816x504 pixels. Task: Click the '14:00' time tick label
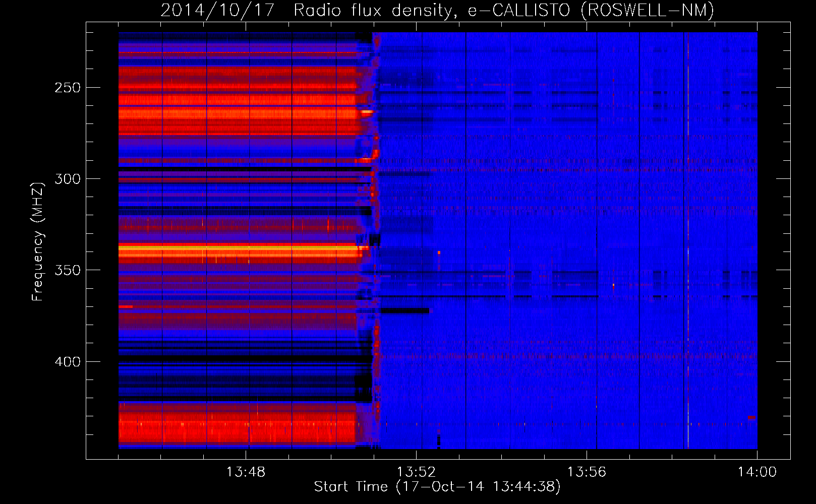pyautogui.click(x=757, y=472)
